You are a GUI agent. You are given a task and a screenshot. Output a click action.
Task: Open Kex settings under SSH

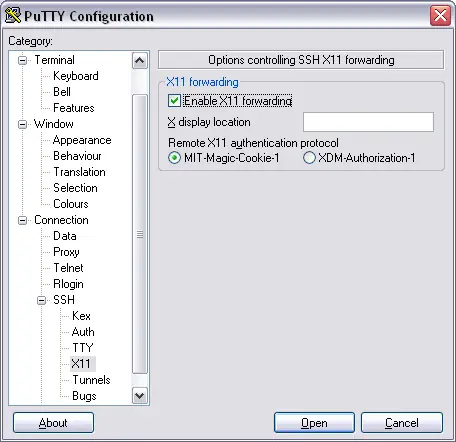coord(81,316)
